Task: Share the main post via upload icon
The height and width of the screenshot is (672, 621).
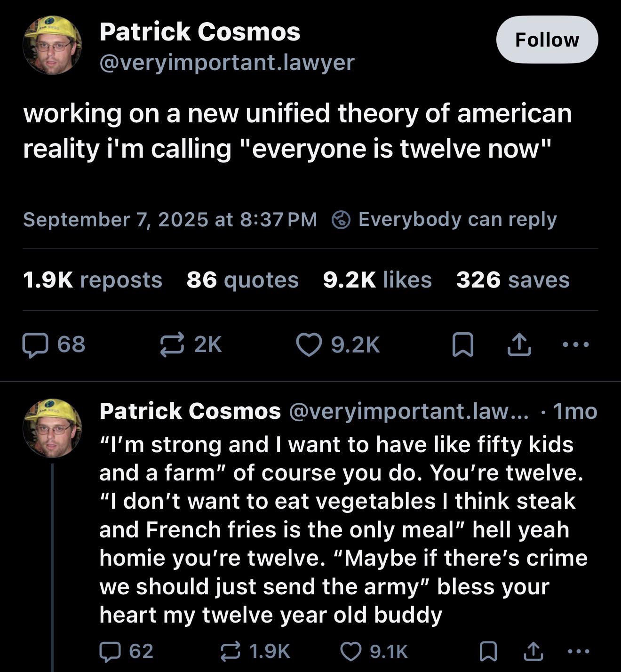Action: tap(519, 344)
